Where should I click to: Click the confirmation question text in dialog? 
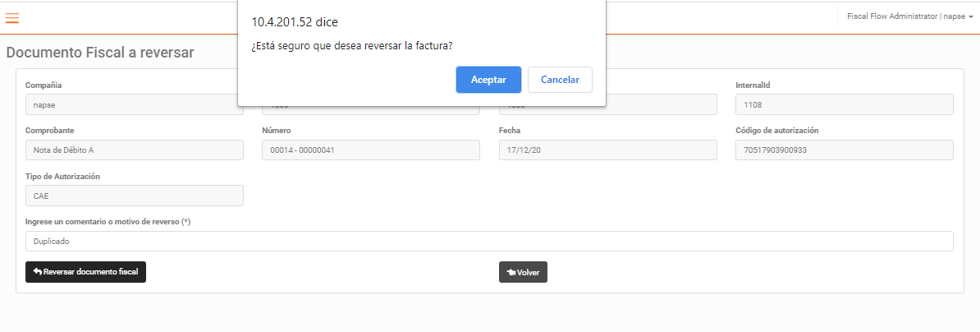(352, 46)
